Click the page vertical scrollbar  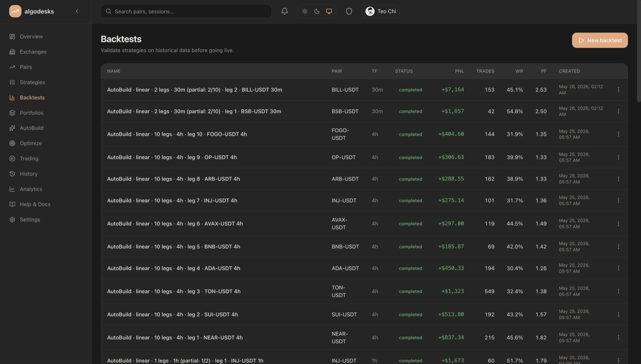pyautogui.click(x=639, y=52)
